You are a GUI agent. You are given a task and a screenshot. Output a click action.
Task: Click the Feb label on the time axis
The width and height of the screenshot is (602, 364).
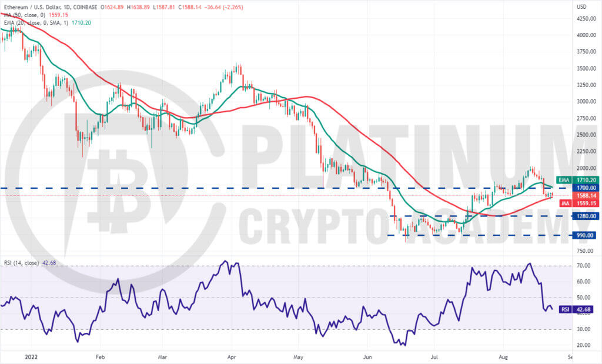(x=100, y=357)
